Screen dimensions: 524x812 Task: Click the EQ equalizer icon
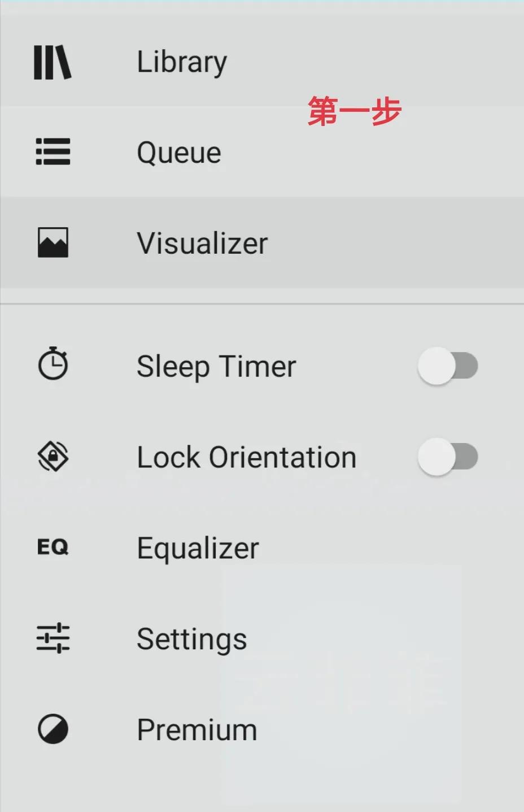53,547
